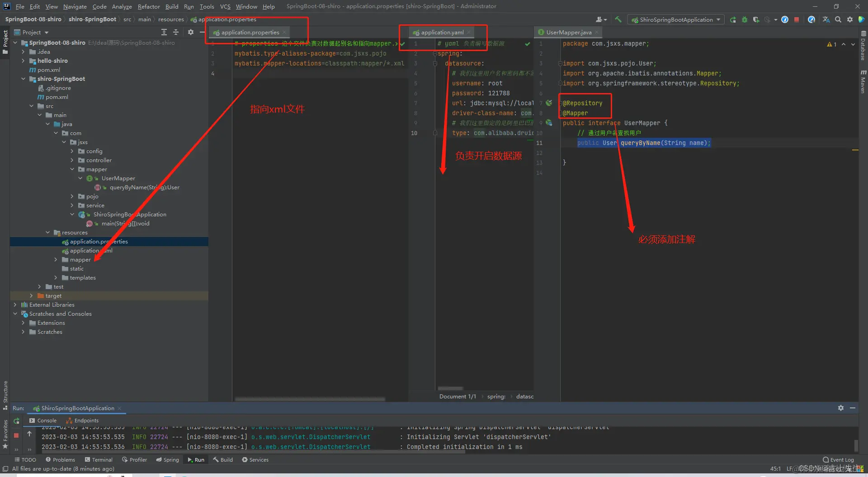Click the gutter bean icon beside @Repository

pyautogui.click(x=549, y=103)
